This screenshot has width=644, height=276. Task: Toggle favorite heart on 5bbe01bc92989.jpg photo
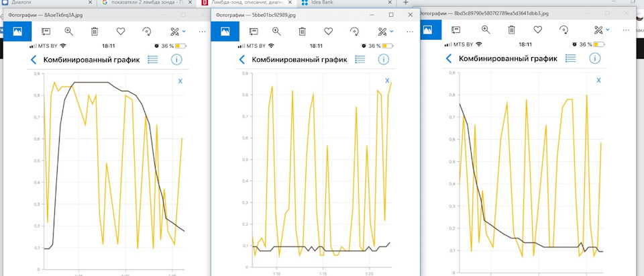click(329, 31)
